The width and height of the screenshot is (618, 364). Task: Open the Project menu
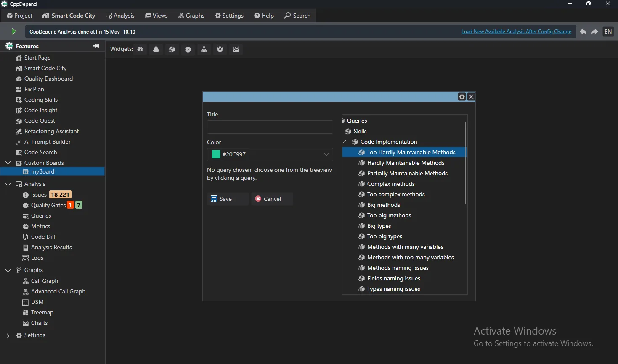coord(20,16)
